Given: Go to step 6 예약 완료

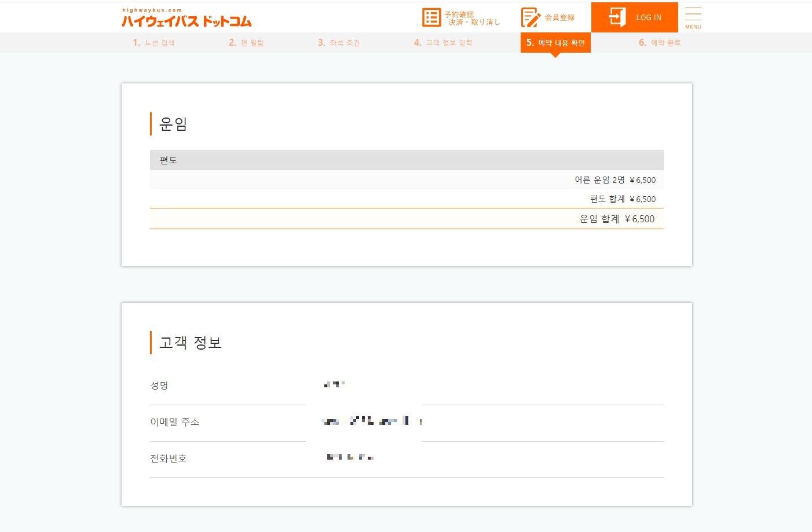Looking at the screenshot, I should coord(660,43).
